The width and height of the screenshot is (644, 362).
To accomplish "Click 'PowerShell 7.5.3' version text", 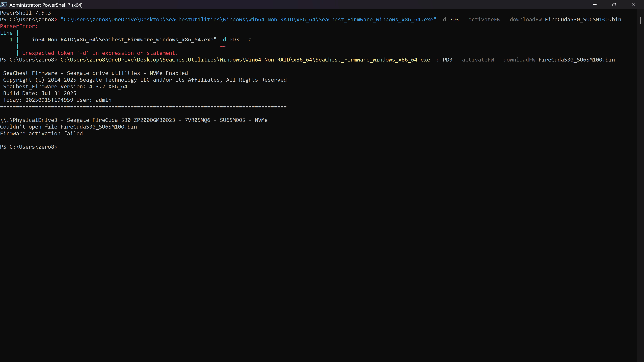I will pos(25,13).
